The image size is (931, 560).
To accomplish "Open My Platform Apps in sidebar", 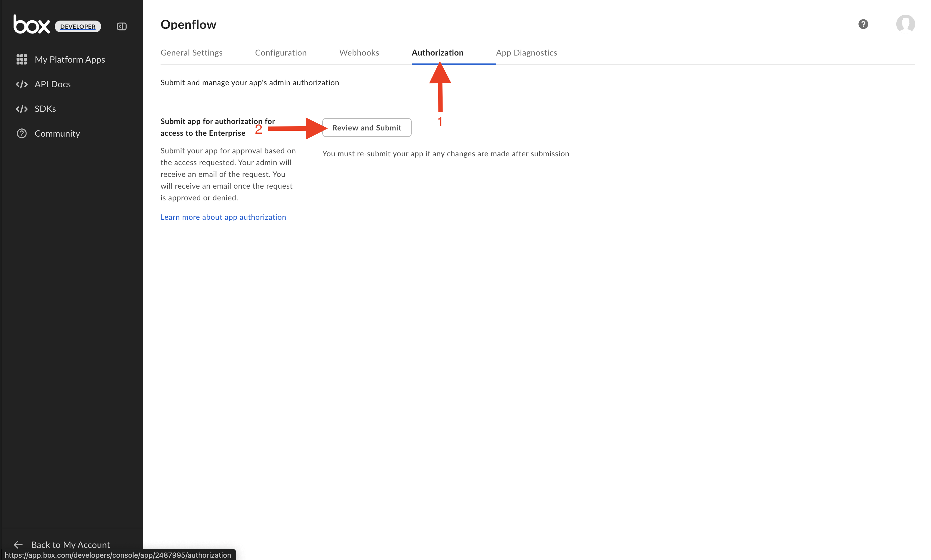I will [x=69, y=60].
